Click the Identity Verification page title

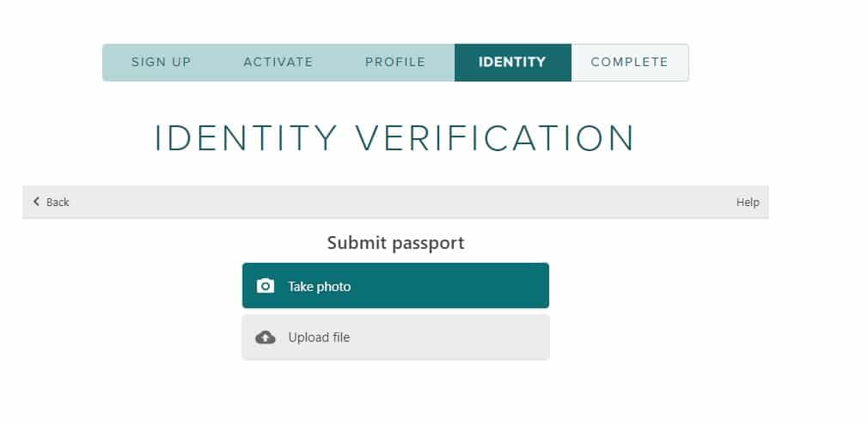click(x=394, y=138)
